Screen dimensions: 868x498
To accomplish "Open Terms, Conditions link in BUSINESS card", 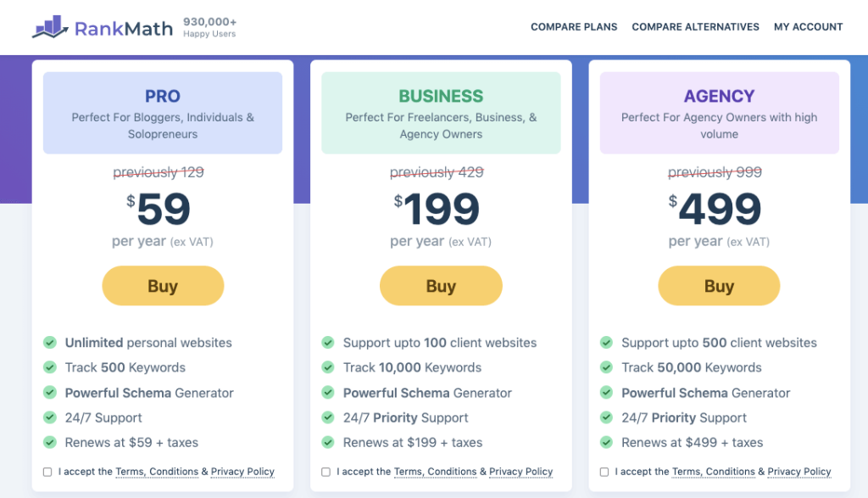I will click(x=435, y=472).
